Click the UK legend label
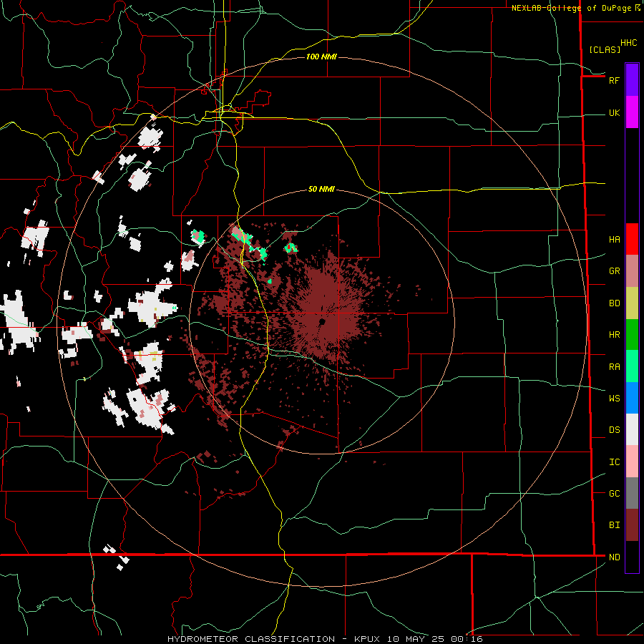 point(614,112)
